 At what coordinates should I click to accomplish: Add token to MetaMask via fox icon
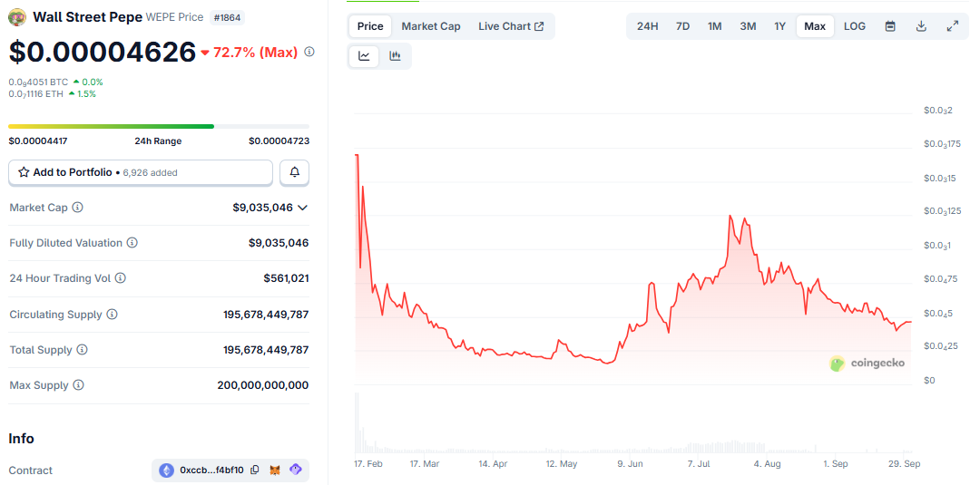click(x=275, y=470)
